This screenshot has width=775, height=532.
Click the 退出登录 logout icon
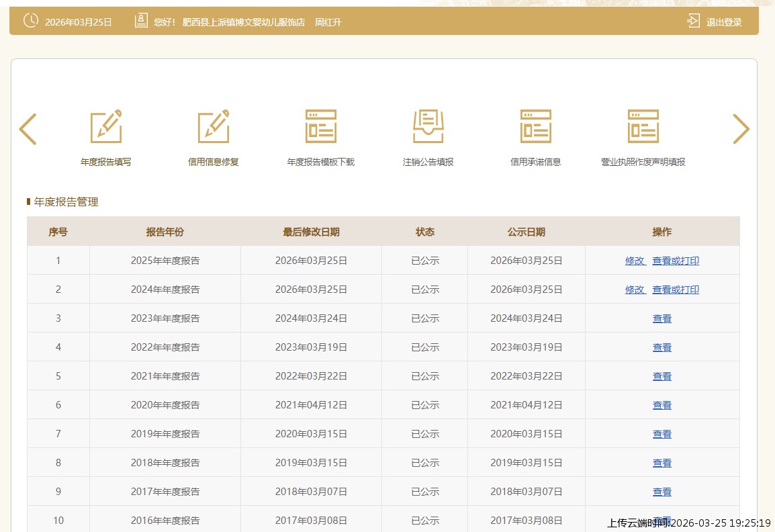693,21
